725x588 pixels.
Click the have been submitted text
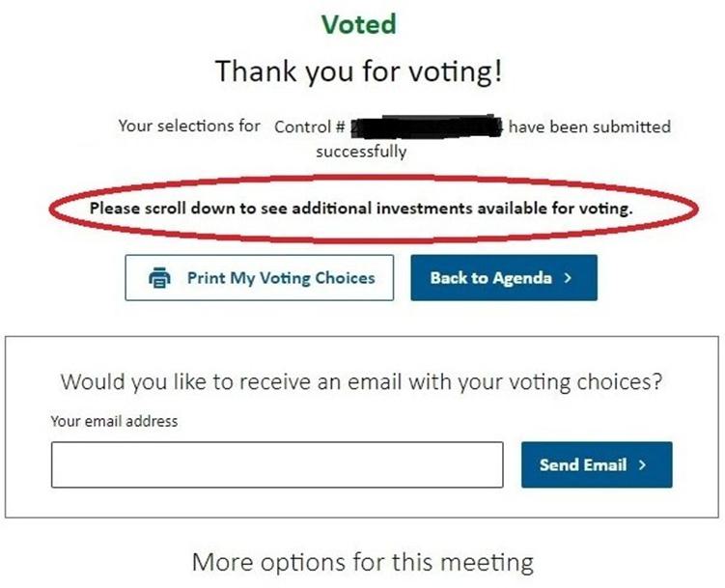[x=589, y=127]
